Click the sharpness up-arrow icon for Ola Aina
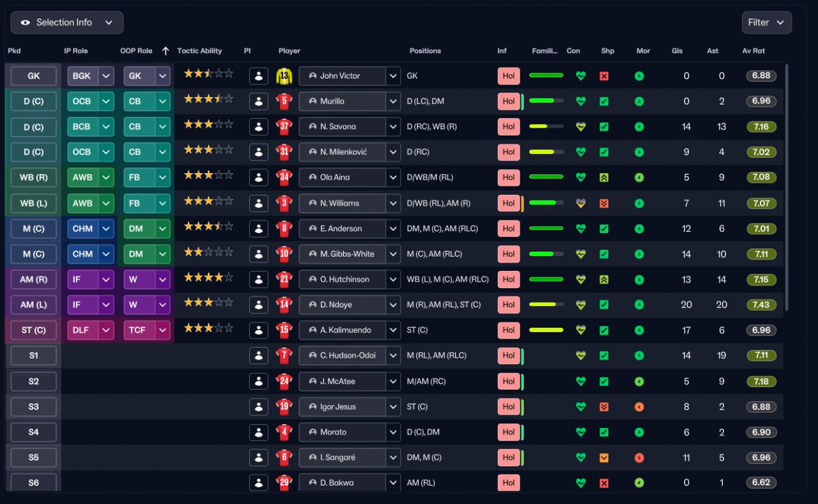 click(604, 178)
